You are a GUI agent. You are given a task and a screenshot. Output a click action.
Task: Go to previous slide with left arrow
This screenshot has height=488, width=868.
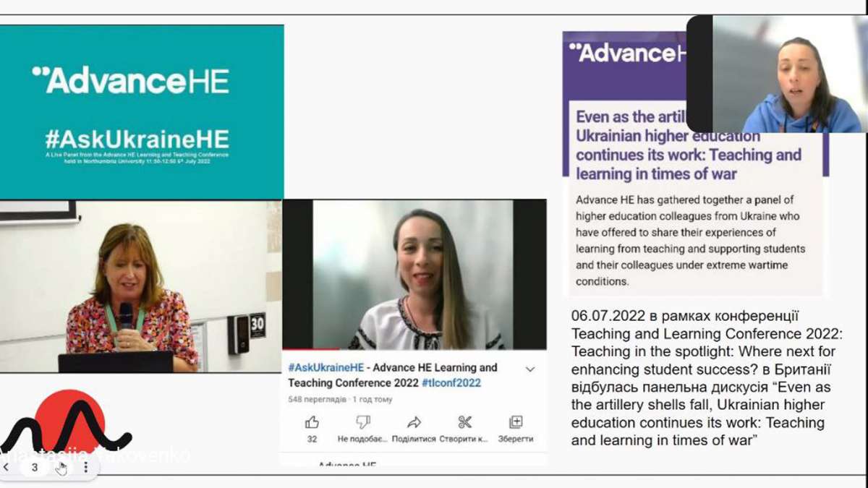tap(7, 468)
